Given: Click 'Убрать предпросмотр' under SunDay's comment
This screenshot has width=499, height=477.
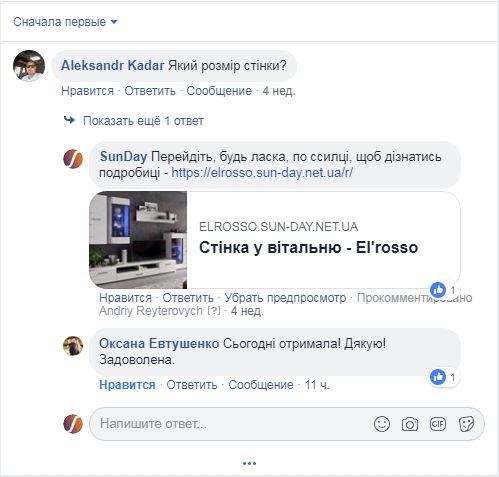Looking at the screenshot, I should tap(285, 298).
